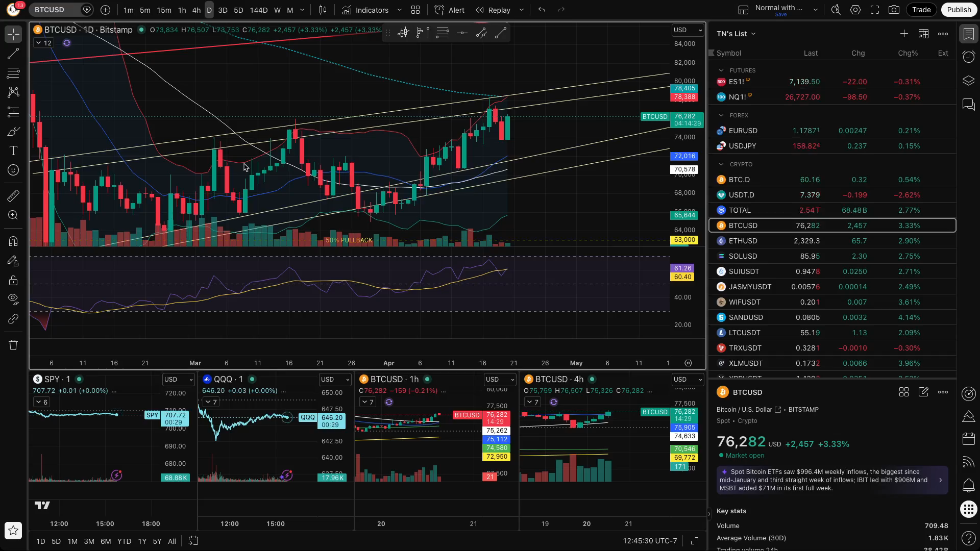The height and width of the screenshot is (551, 980).
Task: Open watchlist advanced view icon
Action: coord(923,34)
